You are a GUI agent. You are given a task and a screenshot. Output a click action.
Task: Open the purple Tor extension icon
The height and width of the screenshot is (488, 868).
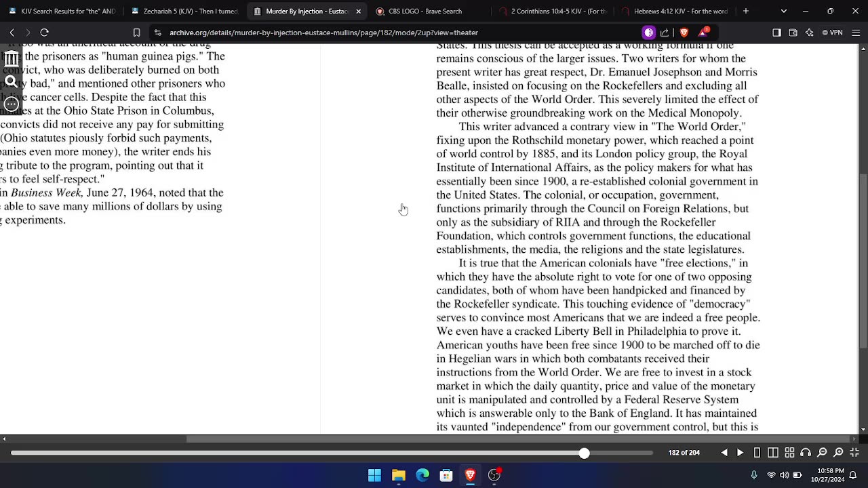click(649, 33)
